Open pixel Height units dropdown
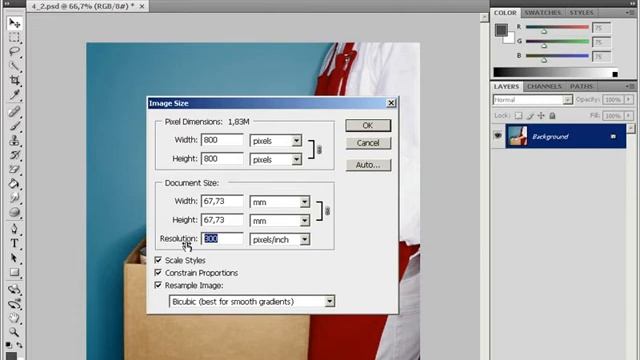Screen dimensions: 640x360 pyautogui.click(x=297, y=159)
